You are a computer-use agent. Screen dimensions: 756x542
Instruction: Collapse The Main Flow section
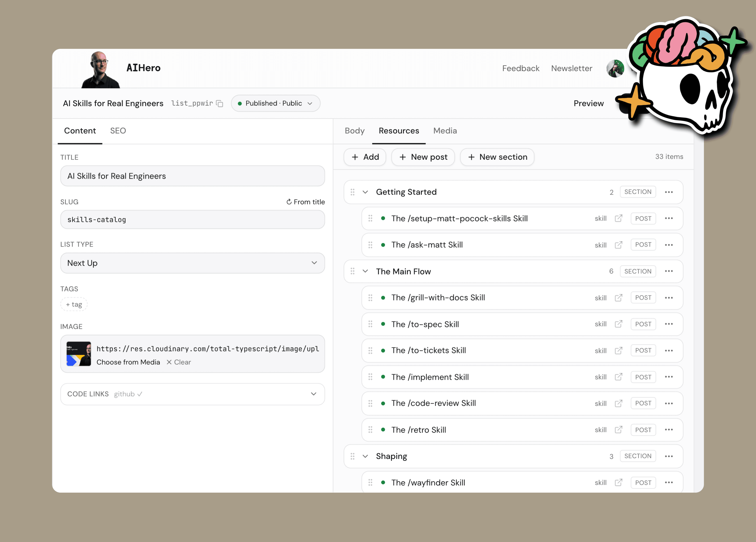[x=365, y=271]
